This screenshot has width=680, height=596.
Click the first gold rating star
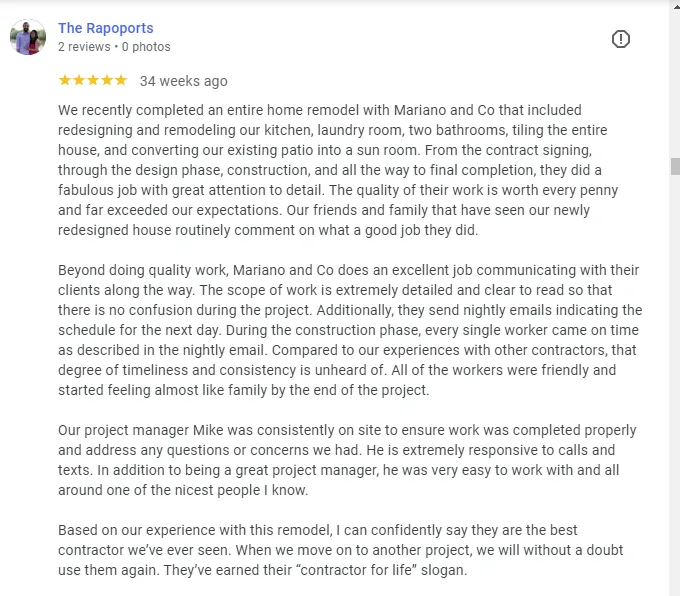click(x=65, y=80)
